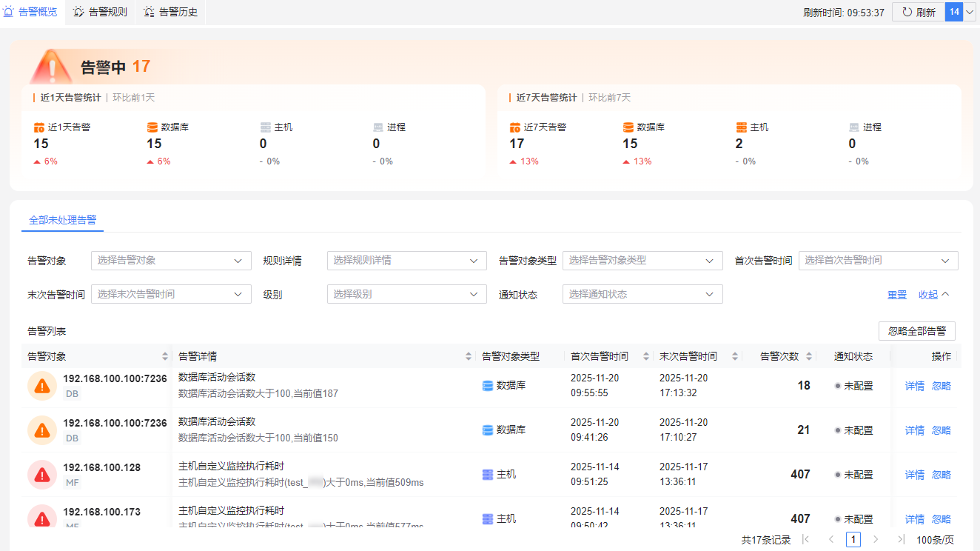
Task: Open the 告警概览 tab
Action: pyautogui.click(x=30, y=12)
